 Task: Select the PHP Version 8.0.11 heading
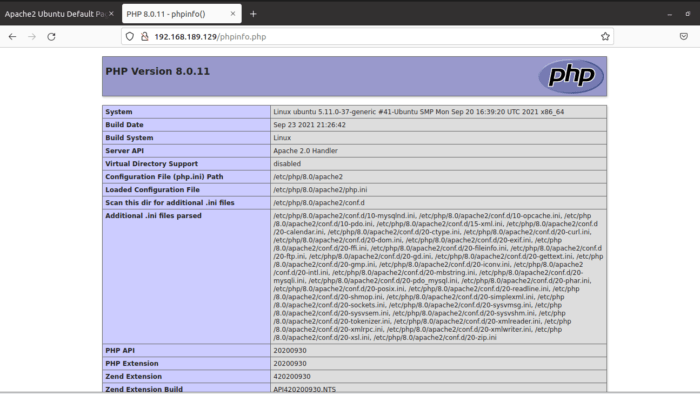click(158, 71)
